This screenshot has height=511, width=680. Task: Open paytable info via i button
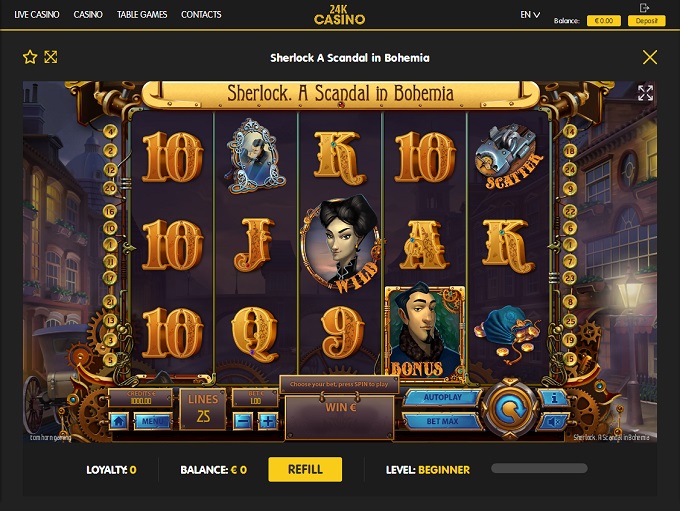coord(554,398)
